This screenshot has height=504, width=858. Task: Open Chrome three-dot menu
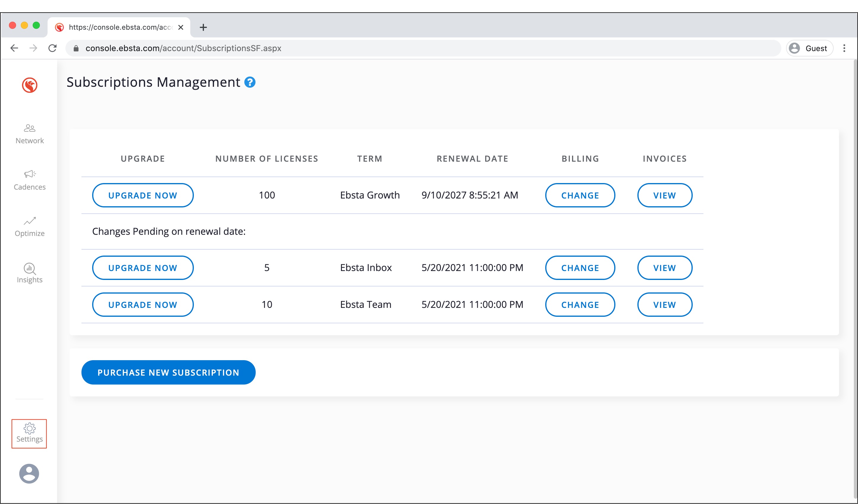[844, 48]
